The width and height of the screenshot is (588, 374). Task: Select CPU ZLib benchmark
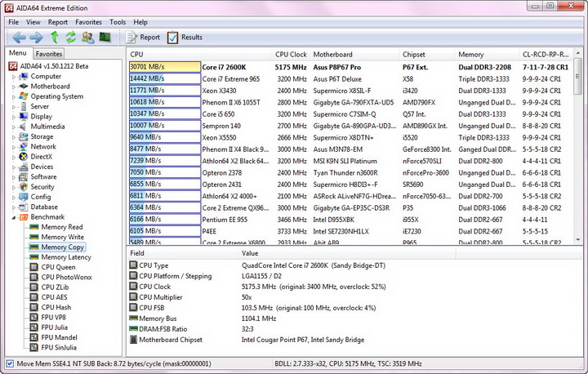[55, 287]
